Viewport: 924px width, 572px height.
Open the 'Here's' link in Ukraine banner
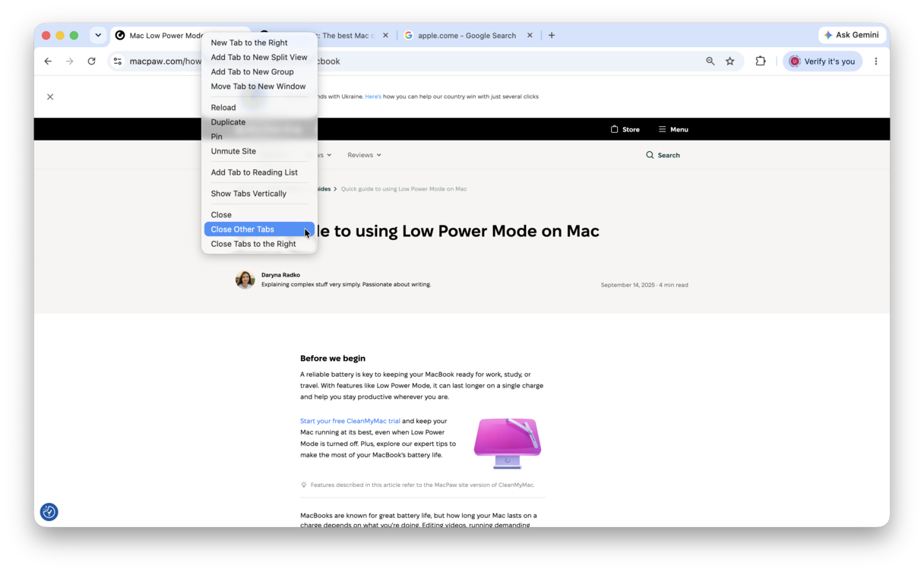point(373,96)
